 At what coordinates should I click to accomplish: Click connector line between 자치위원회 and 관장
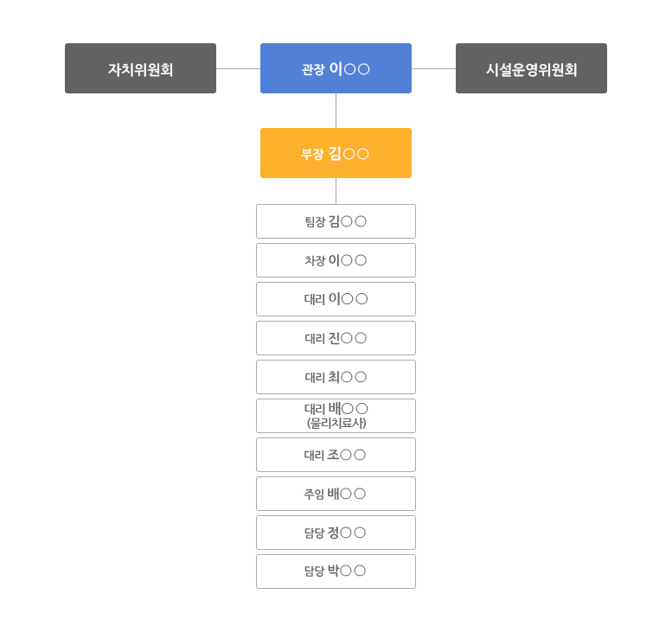point(238,68)
